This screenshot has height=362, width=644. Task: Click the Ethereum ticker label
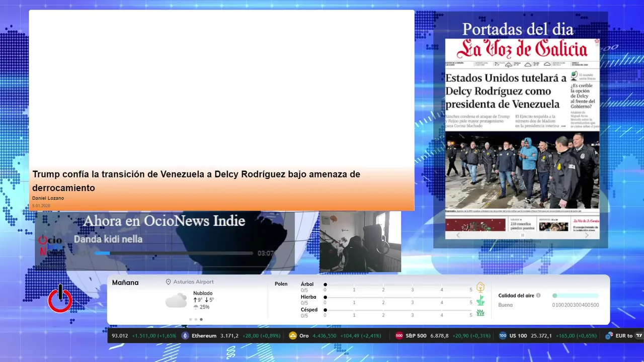click(204, 336)
